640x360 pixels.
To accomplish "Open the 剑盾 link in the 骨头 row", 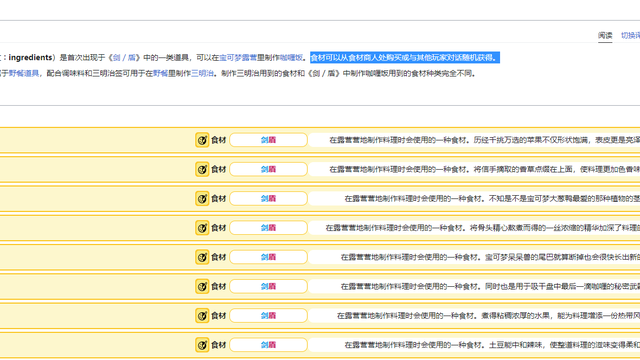I will [x=268, y=228].
